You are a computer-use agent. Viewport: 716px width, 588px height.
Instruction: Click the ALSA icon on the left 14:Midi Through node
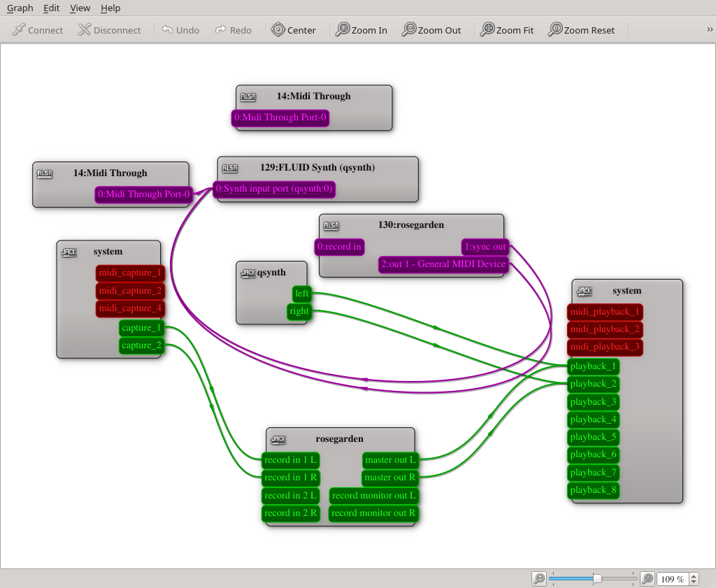45,173
